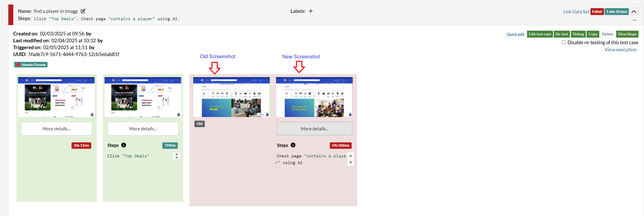Click the edit pencil icon beside test name

tap(83, 11)
